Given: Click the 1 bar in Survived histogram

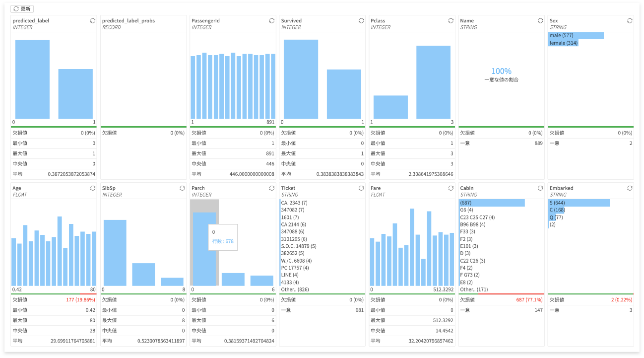Looking at the screenshot, I should click(344, 94).
